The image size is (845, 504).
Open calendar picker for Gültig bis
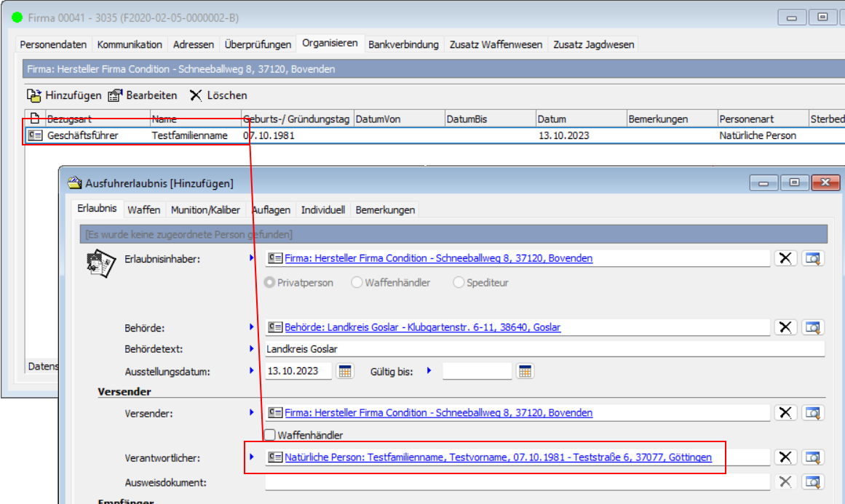coord(525,371)
